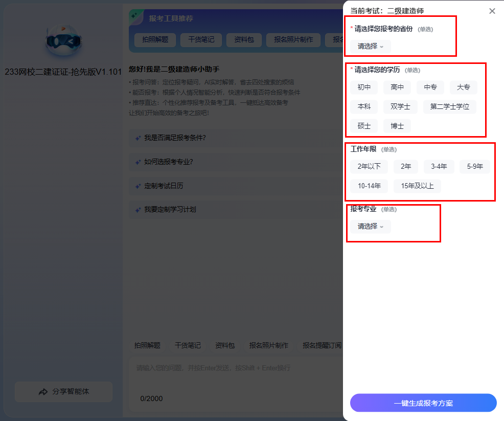
Task: Click the share arrow icon
Action: 43,392
